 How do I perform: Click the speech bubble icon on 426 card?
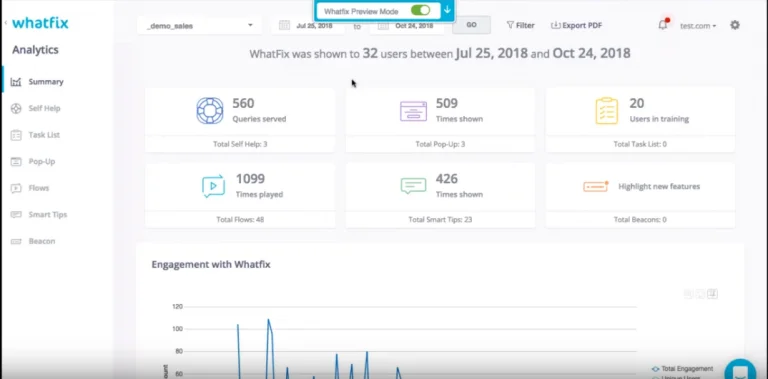(413, 186)
